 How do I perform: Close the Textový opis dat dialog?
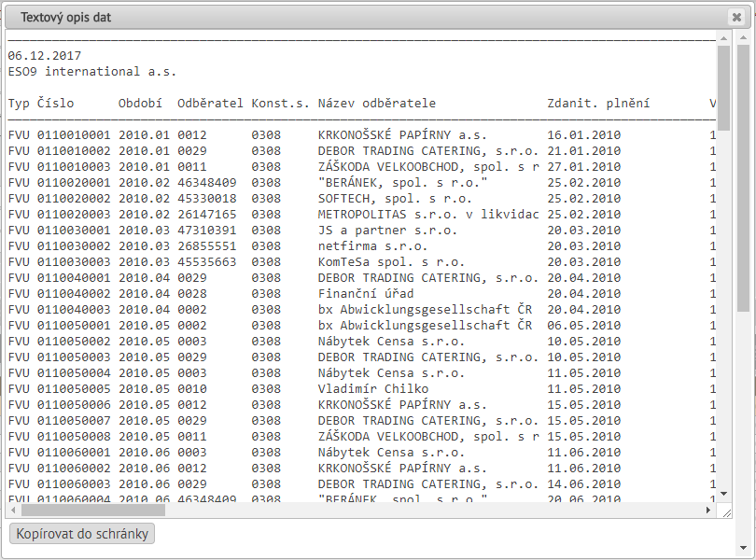(x=736, y=18)
